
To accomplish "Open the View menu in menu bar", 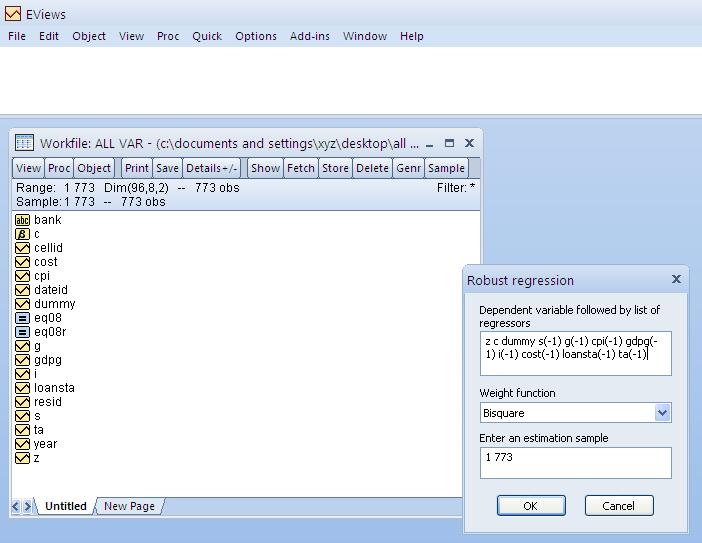I will 131,36.
